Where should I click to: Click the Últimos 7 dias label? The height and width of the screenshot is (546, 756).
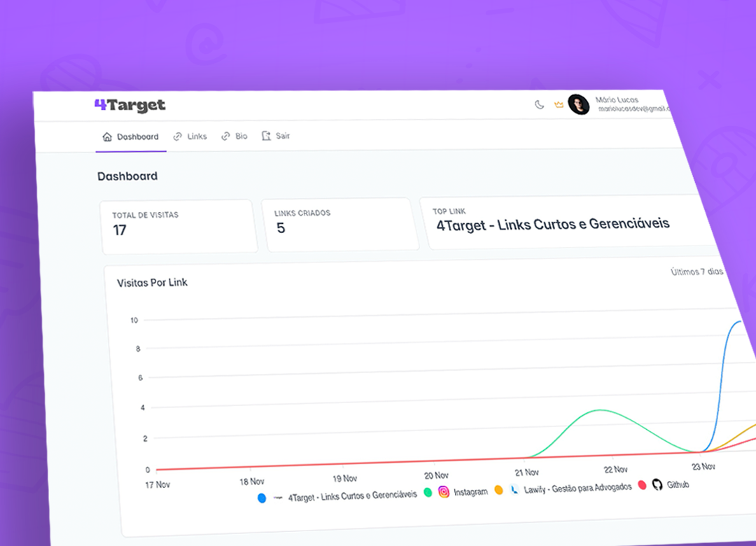696,272
